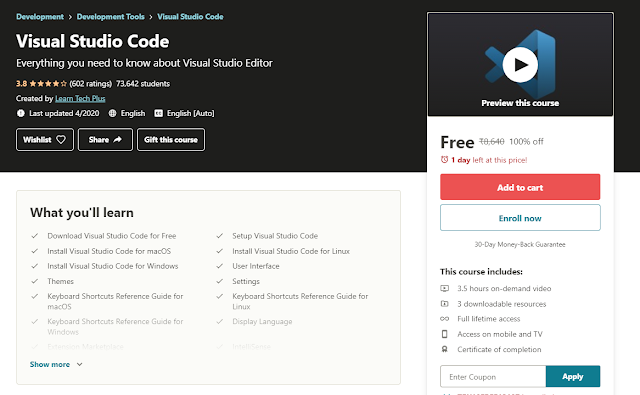Share this course
Image resolution: width=640 pixels, height=395 pixels.
(x=105, y=140)
